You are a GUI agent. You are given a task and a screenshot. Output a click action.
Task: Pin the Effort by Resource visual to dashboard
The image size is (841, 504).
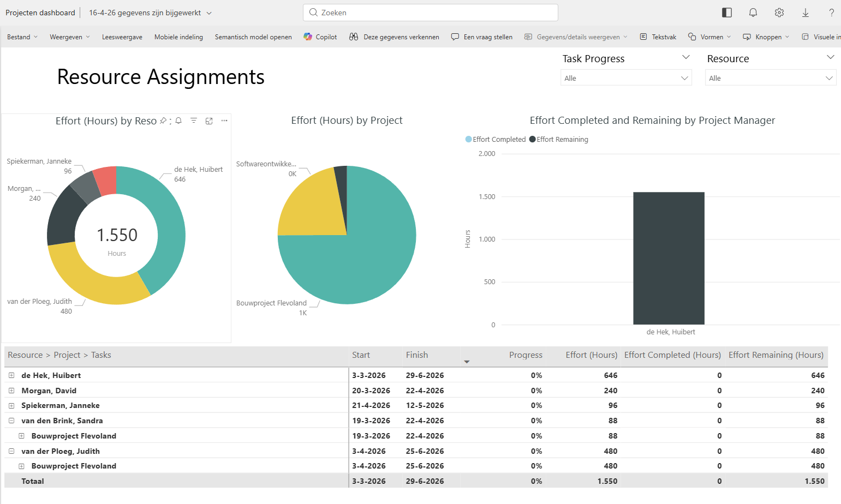[x=163, y=121]
